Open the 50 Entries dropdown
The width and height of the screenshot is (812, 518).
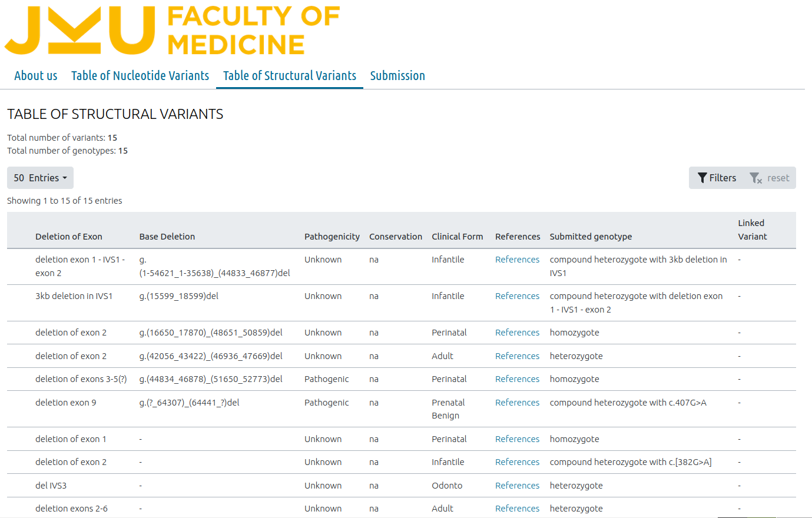(40, 178)
